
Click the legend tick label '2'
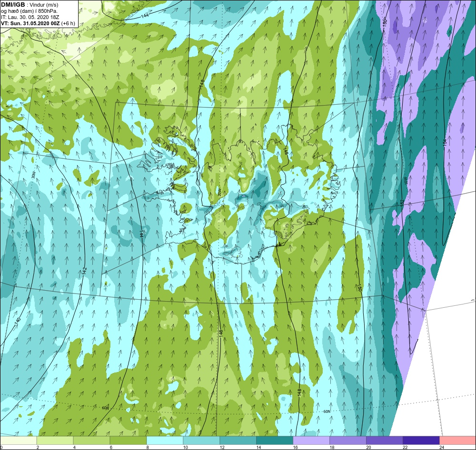[38, 447]
